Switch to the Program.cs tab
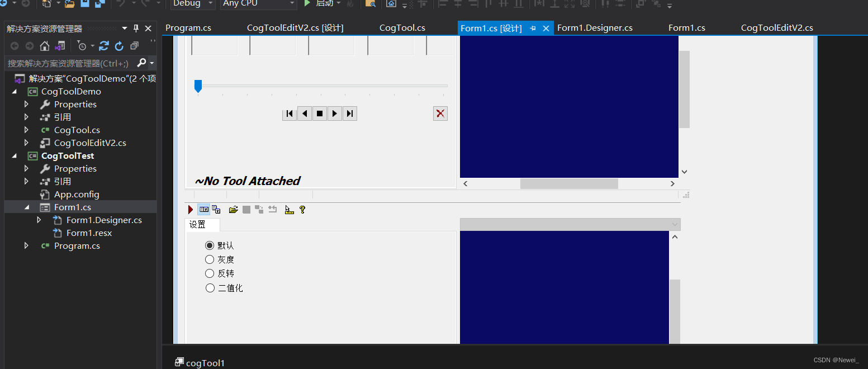Image resolution: width=868 pixels, height=369 pixels. coord(188,28)
